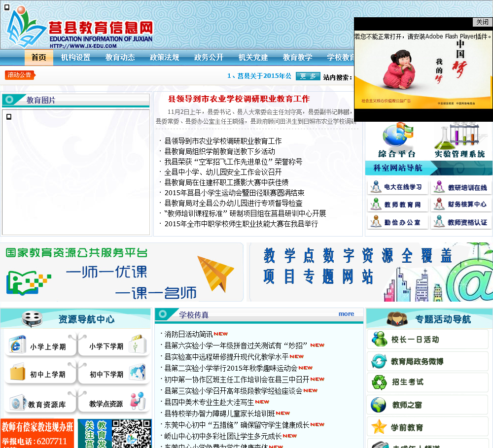The width and height of the screenshot is (493, 448).
Task: Select the 首页 navigation tab
Action: pos(39,57)
